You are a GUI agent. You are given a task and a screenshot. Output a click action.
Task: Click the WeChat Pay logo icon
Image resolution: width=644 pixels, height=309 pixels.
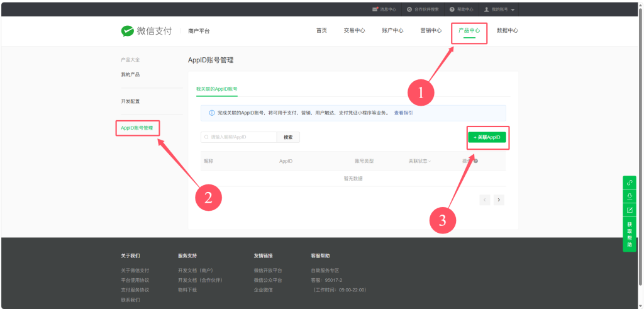click(127, 31)
